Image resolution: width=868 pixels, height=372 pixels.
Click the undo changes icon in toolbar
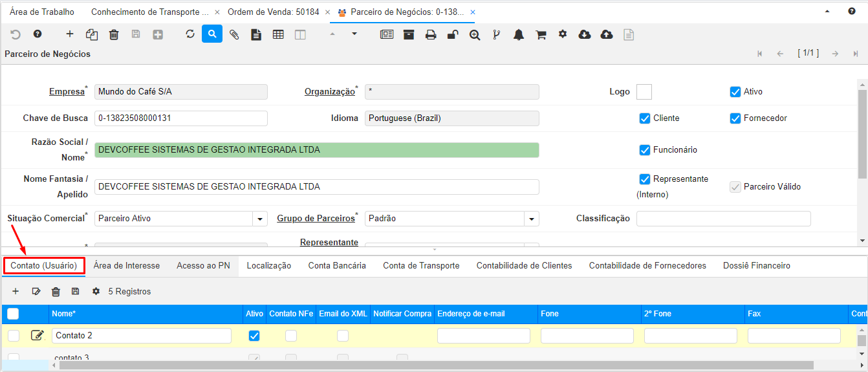pos(16,34)
